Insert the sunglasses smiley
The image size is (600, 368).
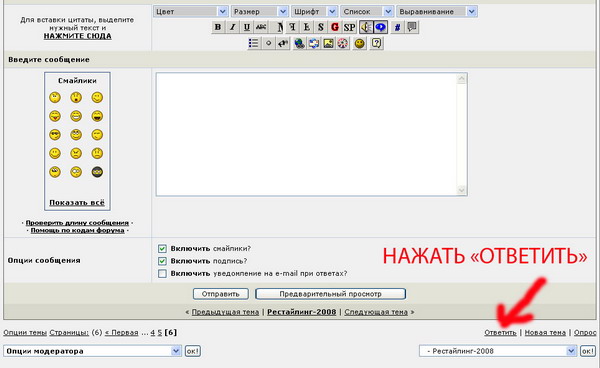55,135
